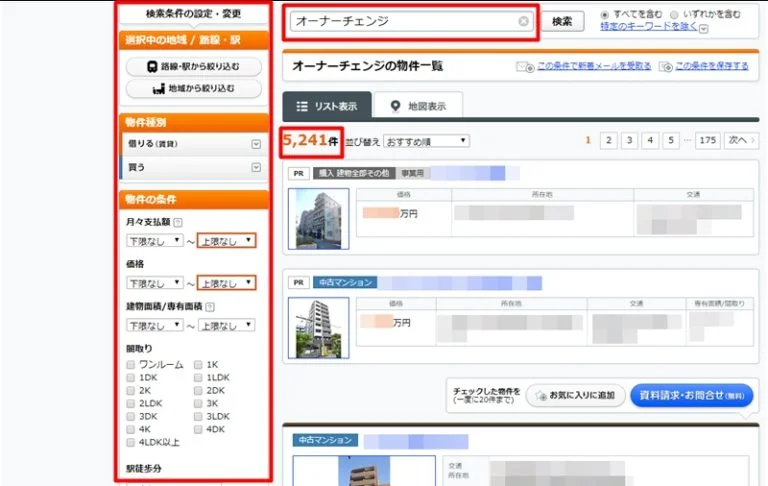The image size is (768, 486).
Task: Switch to the 地図表示 tab
Action: coord(419,106)
